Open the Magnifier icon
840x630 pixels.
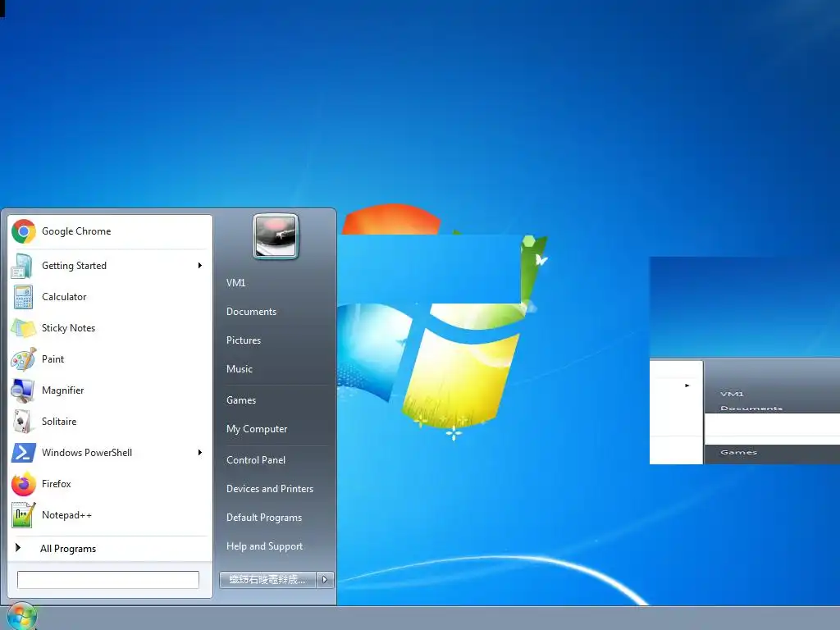[23, 390]
